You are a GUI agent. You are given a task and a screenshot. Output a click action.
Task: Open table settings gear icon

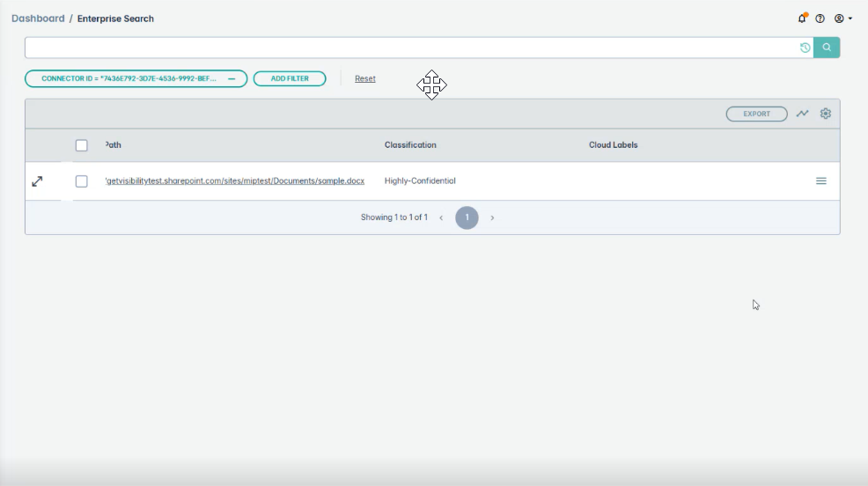[826, 114]
